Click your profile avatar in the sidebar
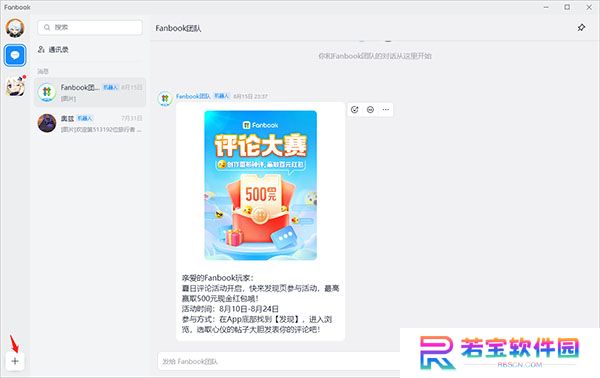The height and width of the screenshot is (378, 600). [x=15, y=28]
